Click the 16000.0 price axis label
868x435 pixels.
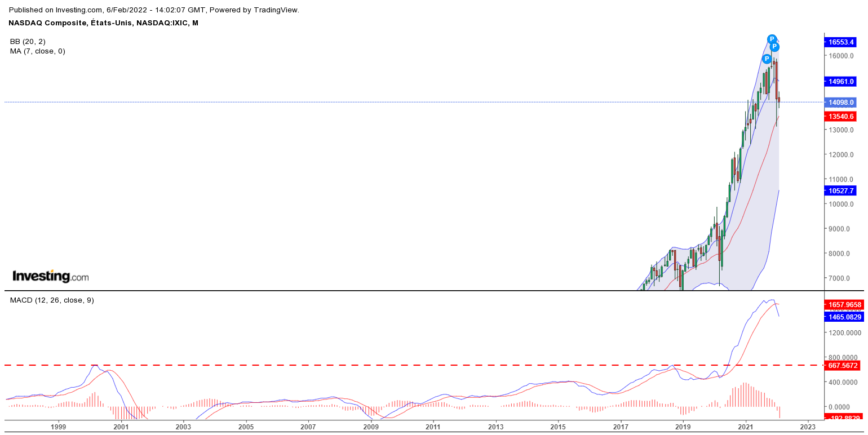pos(841,56)
